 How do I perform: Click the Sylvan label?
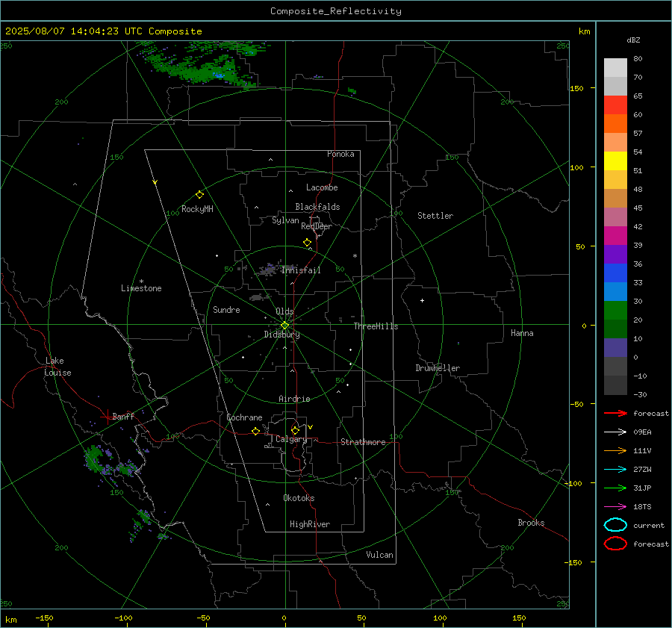click(285, 220)
